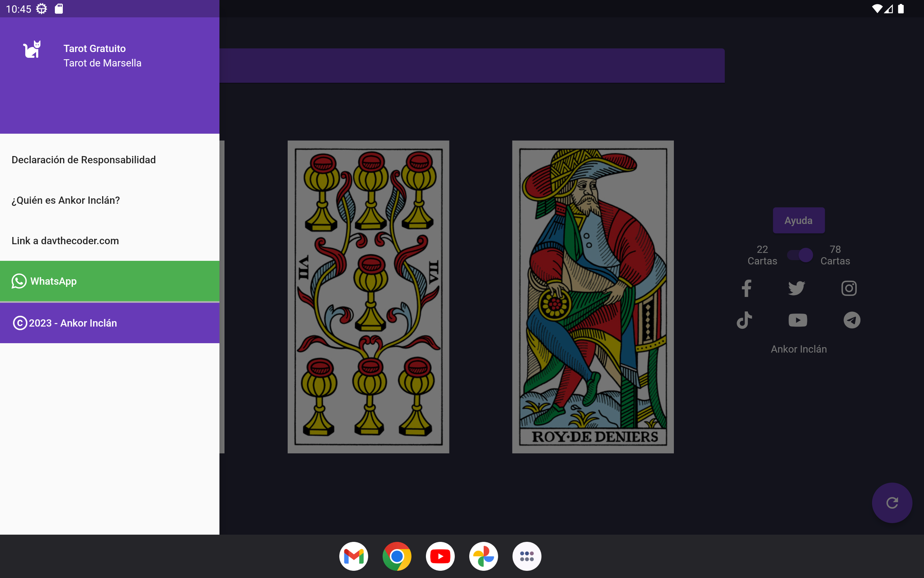Click the purple banner above the cards
This screenshot has height=578, width=924.
tap(472, 65)
